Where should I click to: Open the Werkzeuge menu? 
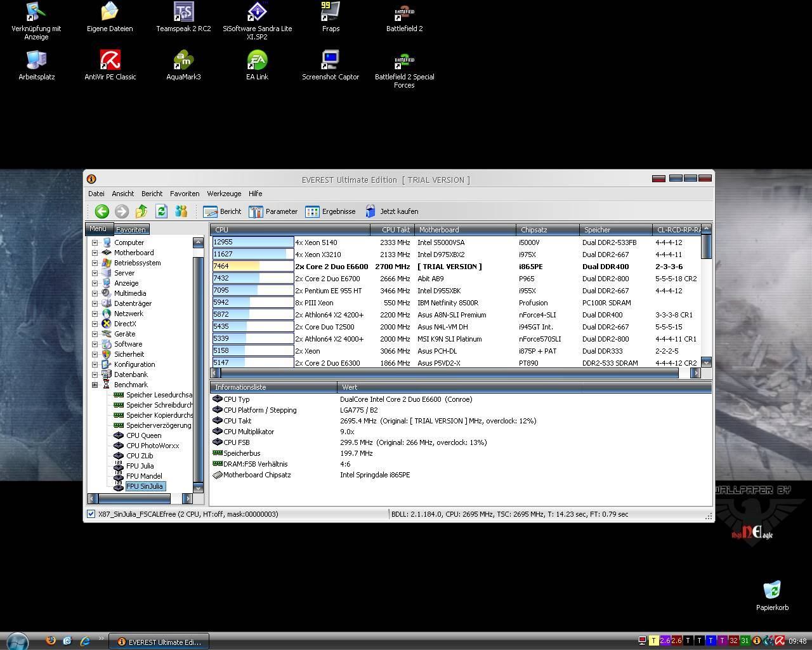(x=224, y=194)
